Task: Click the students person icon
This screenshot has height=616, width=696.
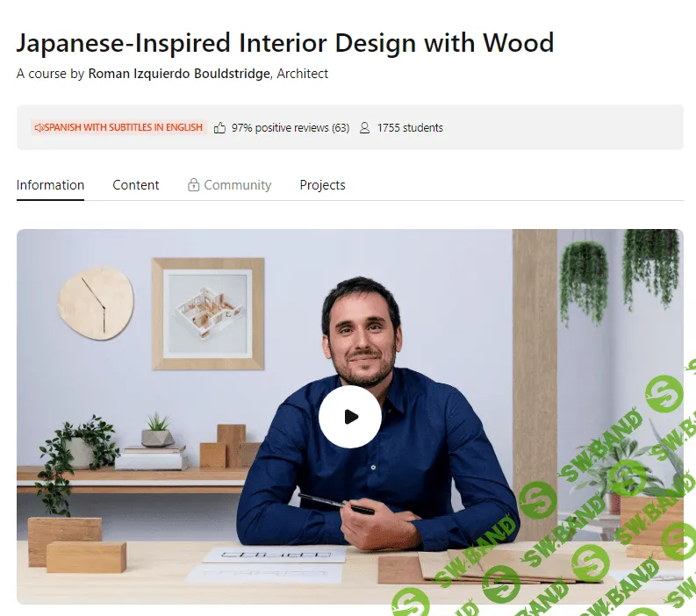Action: pos(364,128)
